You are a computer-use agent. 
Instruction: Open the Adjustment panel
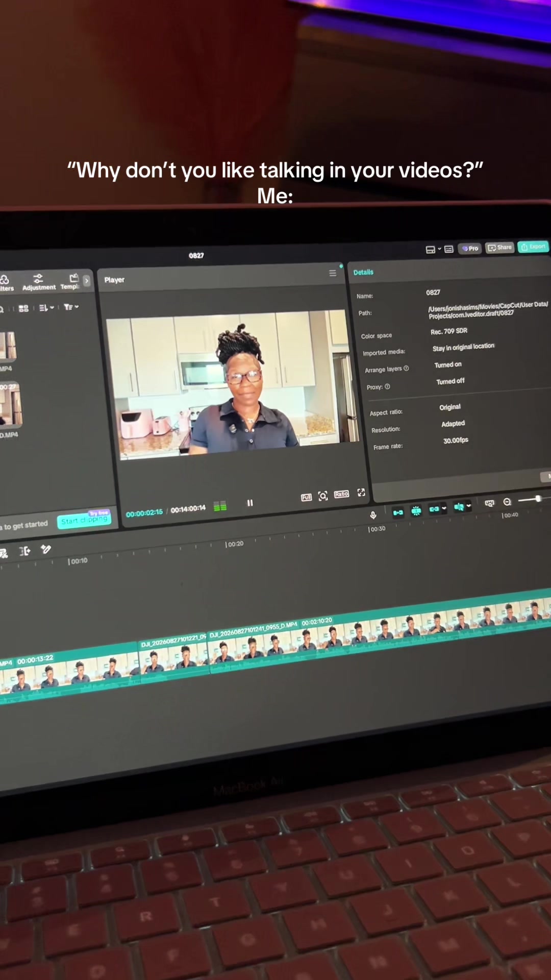point(39,282)
